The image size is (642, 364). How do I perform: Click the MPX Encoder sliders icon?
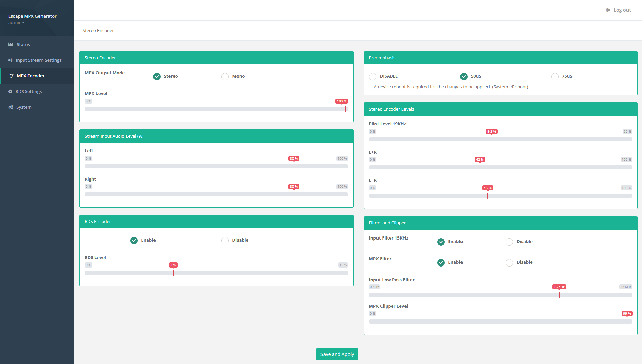pyautogui.click(x=11, y=76)
